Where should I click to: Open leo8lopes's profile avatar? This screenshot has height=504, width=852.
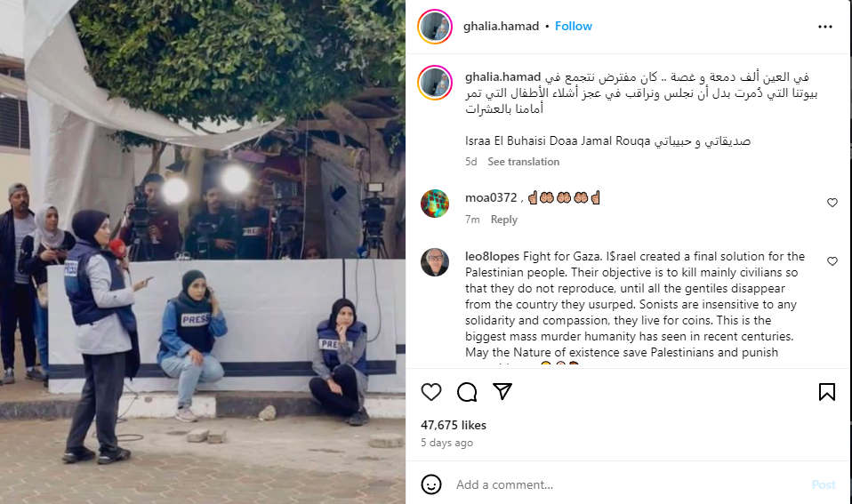[x=435, y=262]
